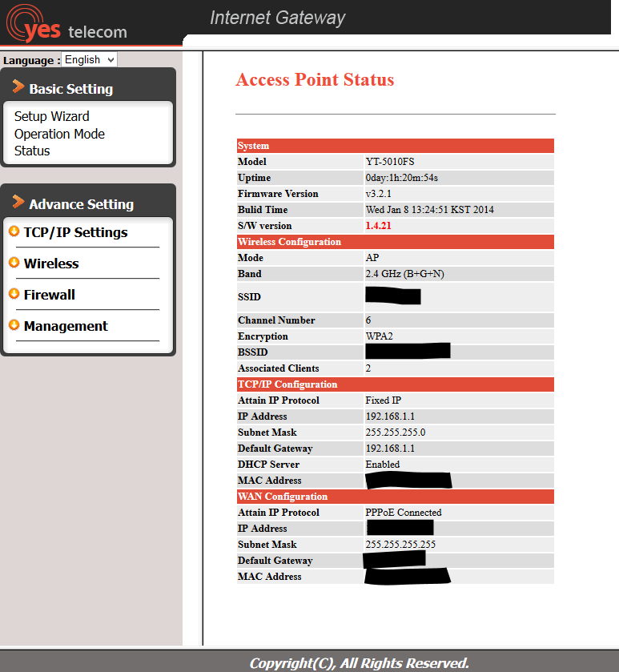The height and width of the screenshot is (672, 619).
Task: Click the chevron icon beside Advance Setting
Action: [18, 203]
